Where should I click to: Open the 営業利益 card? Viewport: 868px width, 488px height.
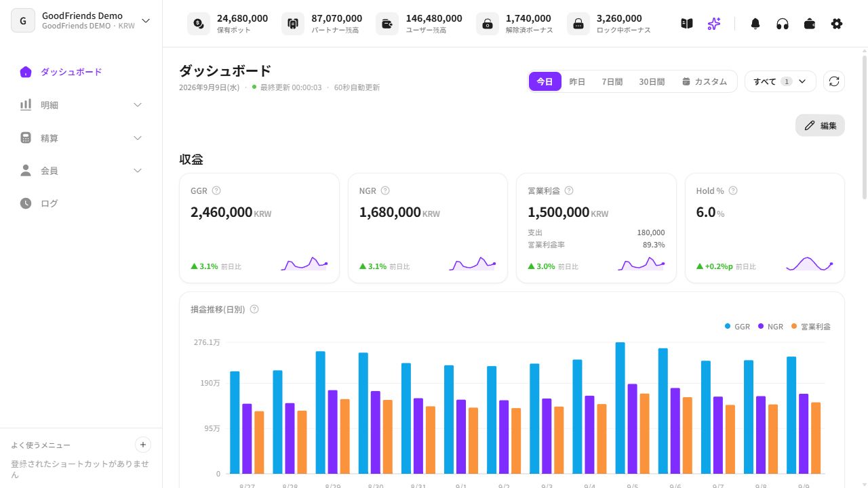tap(597, 228)
